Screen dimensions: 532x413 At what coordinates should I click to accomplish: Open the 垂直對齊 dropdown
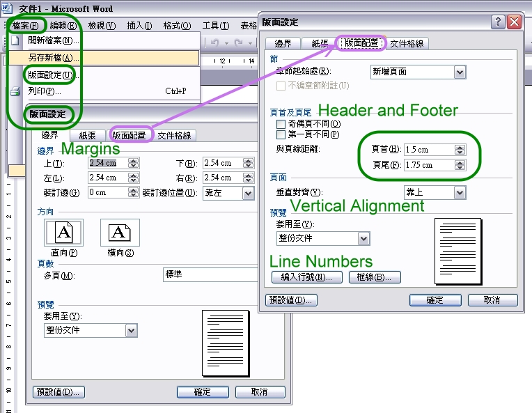(460, 193)
